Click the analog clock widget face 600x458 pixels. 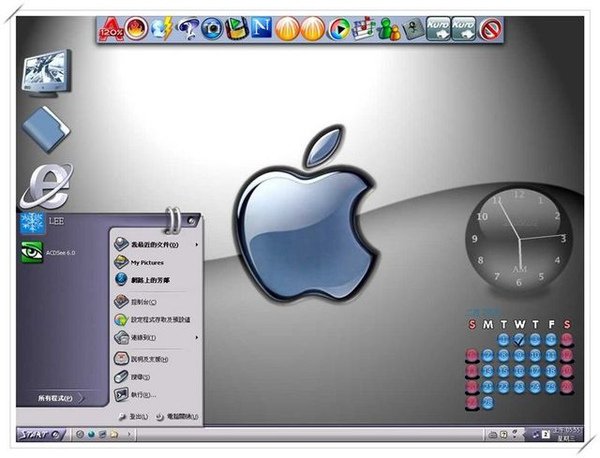(520, 239)
